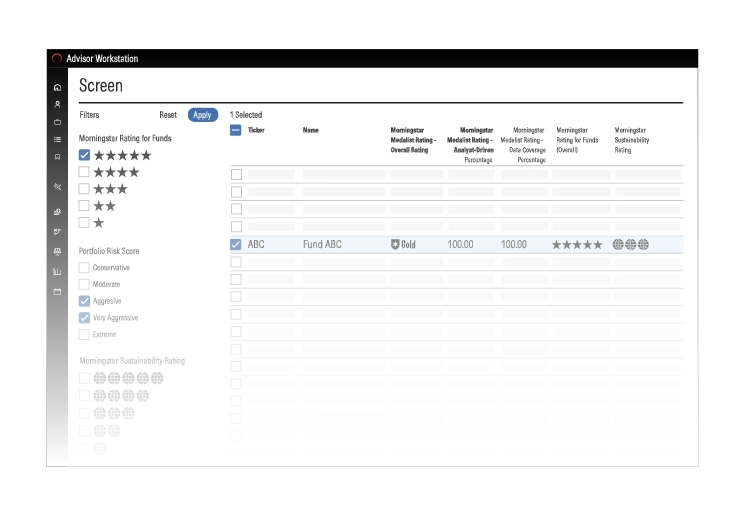745x516 pixels.
Task: Click the ABC ticker cell
Action: tap(256, 244)
